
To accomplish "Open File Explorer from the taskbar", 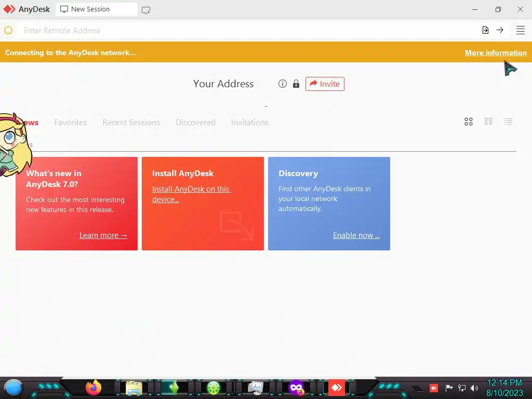I will 134,388.
